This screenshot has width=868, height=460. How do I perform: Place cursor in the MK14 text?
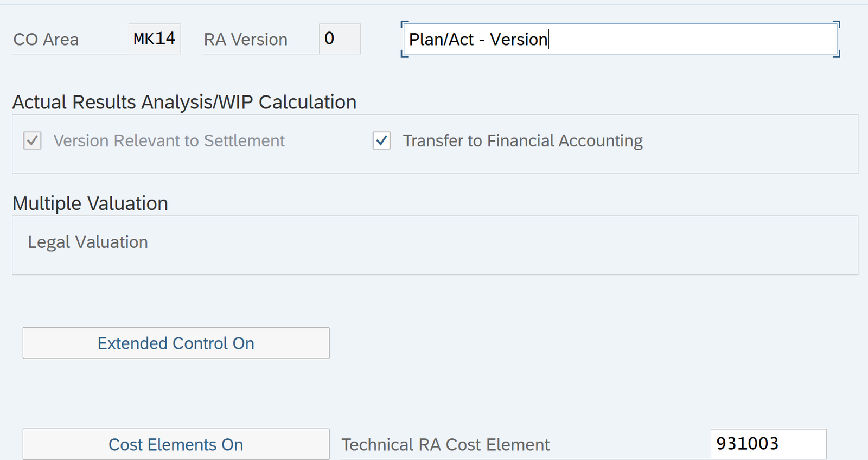pos(155,39)
